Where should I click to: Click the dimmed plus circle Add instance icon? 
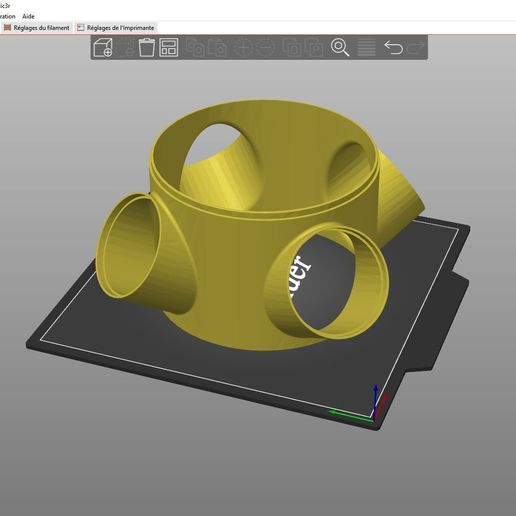[x=243, y=47]
